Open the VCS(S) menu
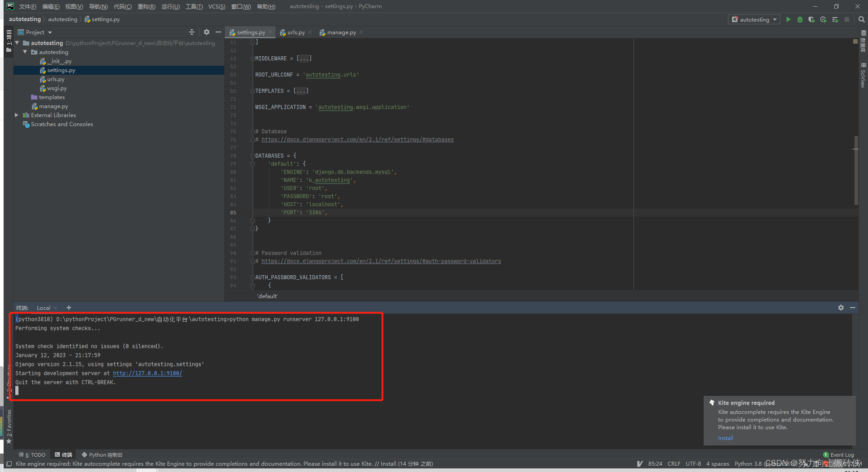868x472 pixels. tap(217, 6)
